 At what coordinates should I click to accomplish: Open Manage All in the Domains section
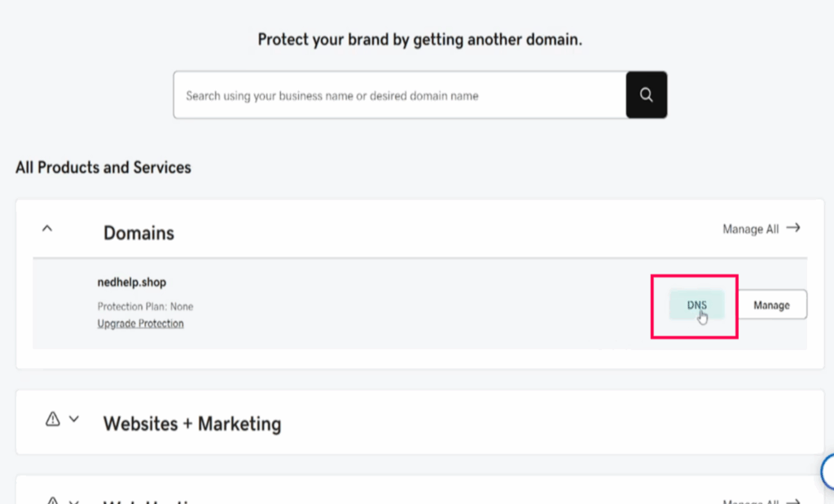tap(750, 230)
